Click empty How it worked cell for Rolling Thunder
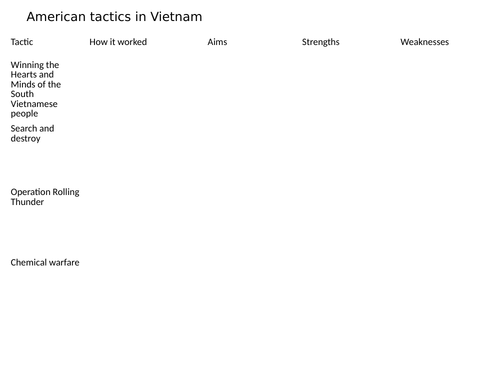The height and width of the screenshot is (375, 500). [145, 220]
